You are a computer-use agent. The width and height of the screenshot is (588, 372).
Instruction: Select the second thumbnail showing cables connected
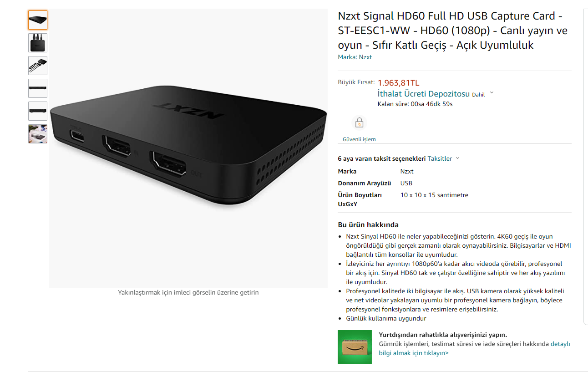[38, 43]
